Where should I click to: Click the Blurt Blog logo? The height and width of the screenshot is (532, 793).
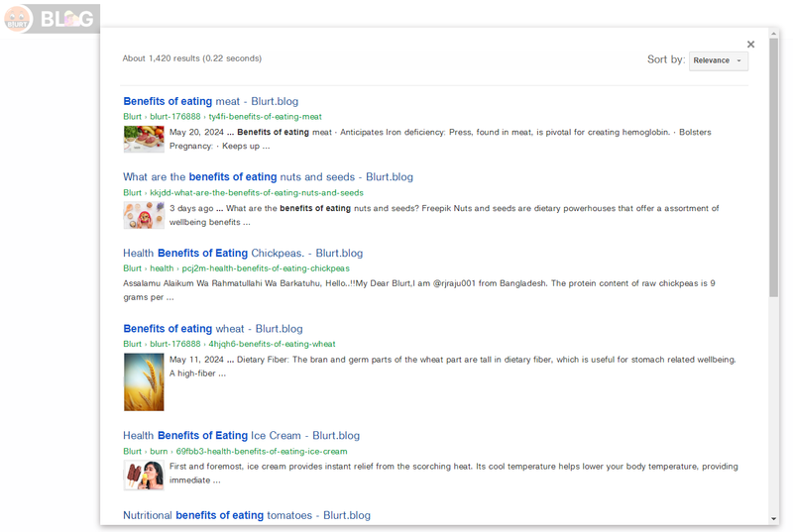pos(50,19)
